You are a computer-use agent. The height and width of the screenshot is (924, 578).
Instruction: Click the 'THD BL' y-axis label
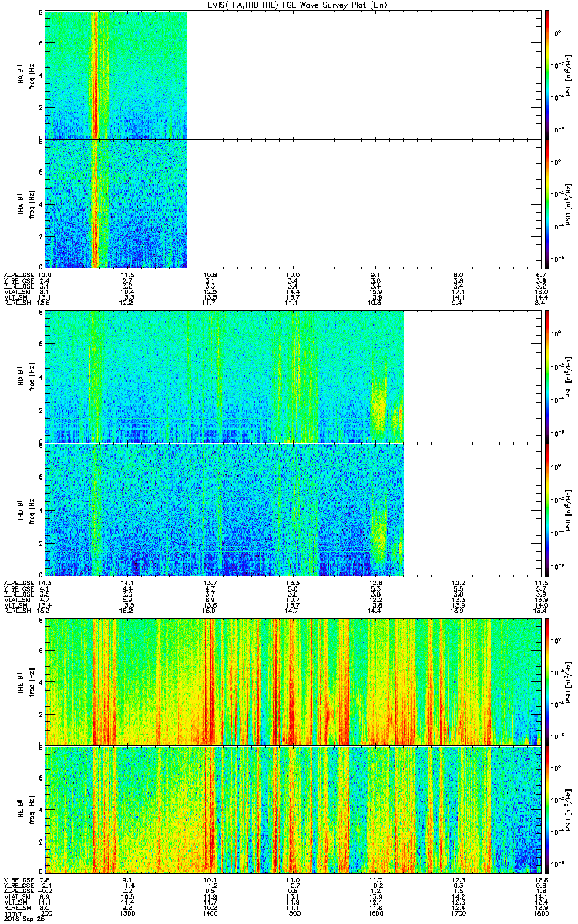tap(21, 377)
